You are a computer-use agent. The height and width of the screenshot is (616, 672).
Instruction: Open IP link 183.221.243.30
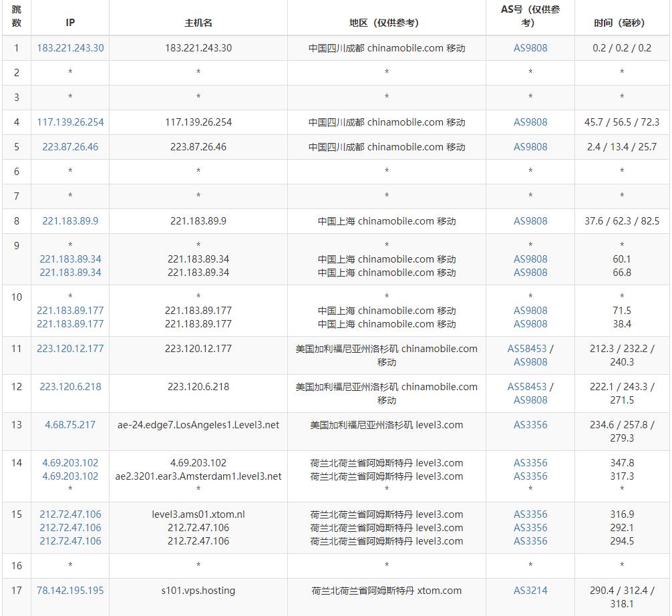70,48
